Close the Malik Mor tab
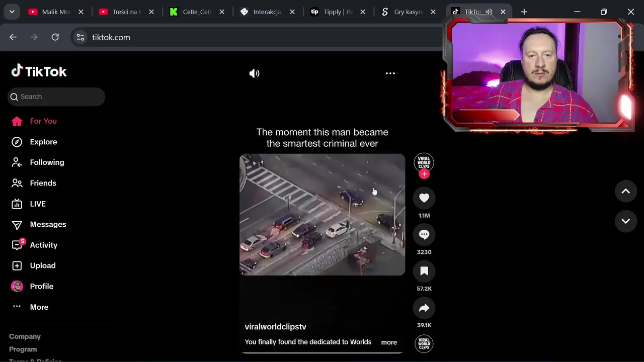Image resolution: width=644 pixels, height=362 pixels. pos(81,12)
